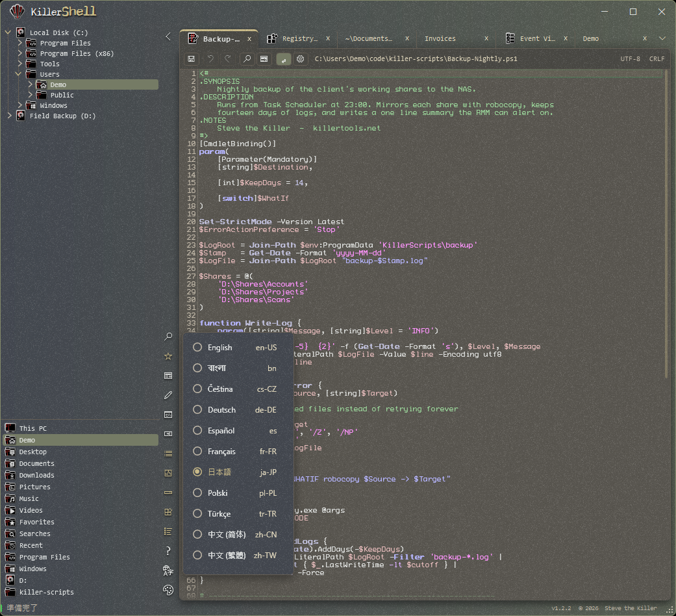Select Polski pl-PL language option
Screen dimensions: 676x616
[238, 493]
